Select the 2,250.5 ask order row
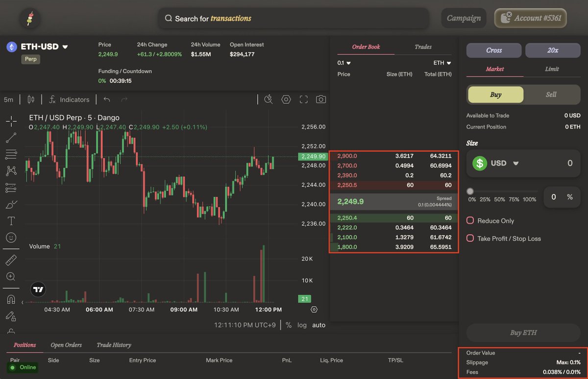Screen dimensions: 588x379 394,185
